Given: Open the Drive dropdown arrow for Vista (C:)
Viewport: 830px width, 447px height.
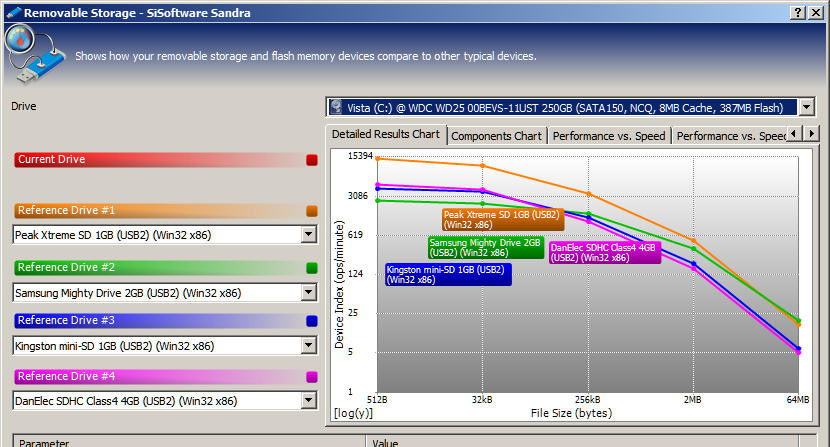Looking at the screenshot, I should tap(806, 108).
